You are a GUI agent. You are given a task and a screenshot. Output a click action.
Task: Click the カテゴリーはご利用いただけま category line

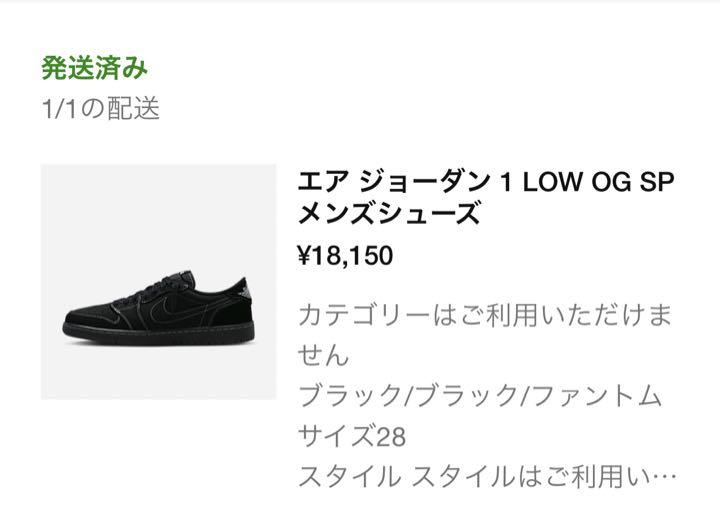point(485,315)
